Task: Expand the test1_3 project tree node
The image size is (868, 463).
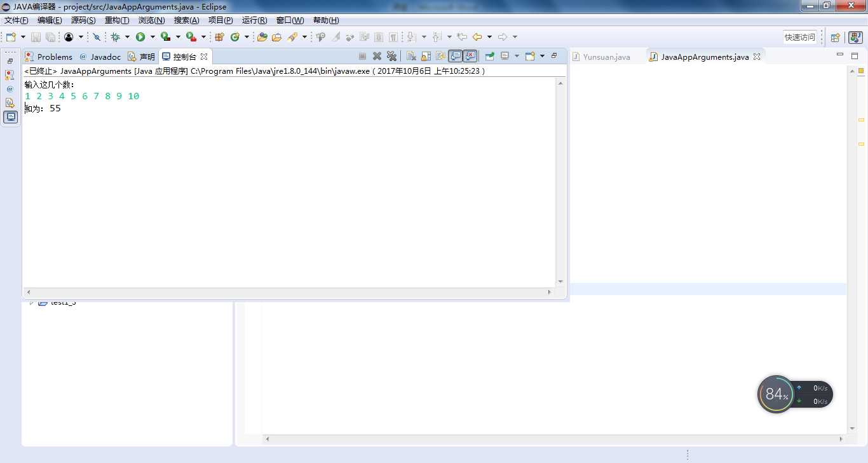Action: tap(31, 302)
